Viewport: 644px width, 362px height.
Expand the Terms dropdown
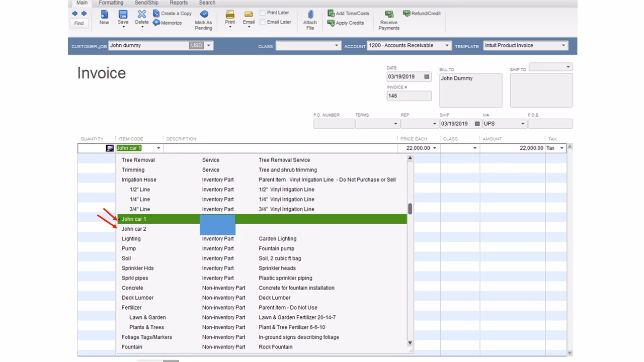(395, 124)
